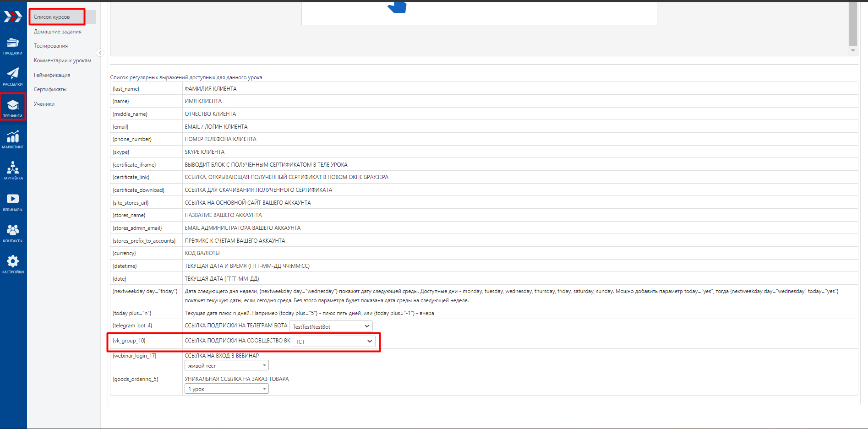The height and width of the screenshot is (429, 868).
Task: Collapse the submenu with the chevron arrow
Action: (x=100, y=53)
